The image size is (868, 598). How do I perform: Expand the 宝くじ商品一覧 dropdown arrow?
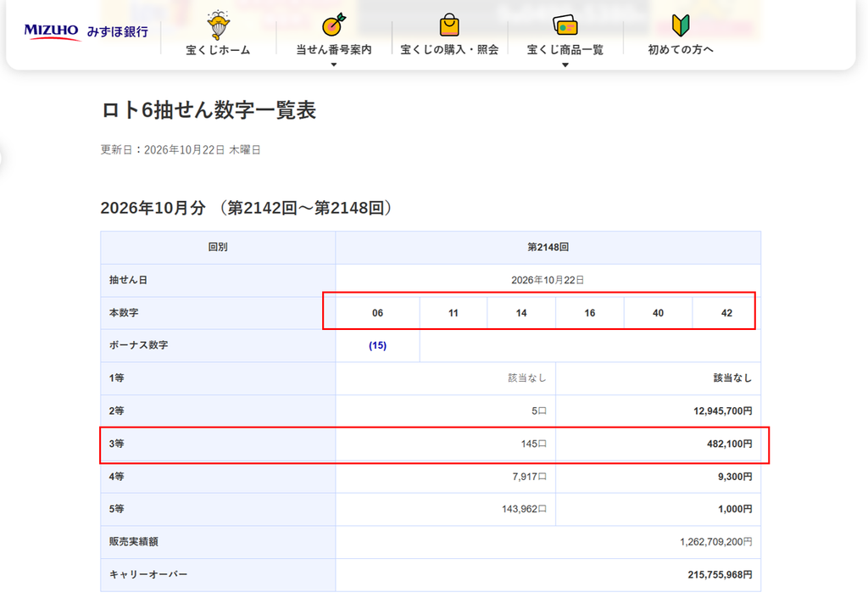click(x=565, y=64)
